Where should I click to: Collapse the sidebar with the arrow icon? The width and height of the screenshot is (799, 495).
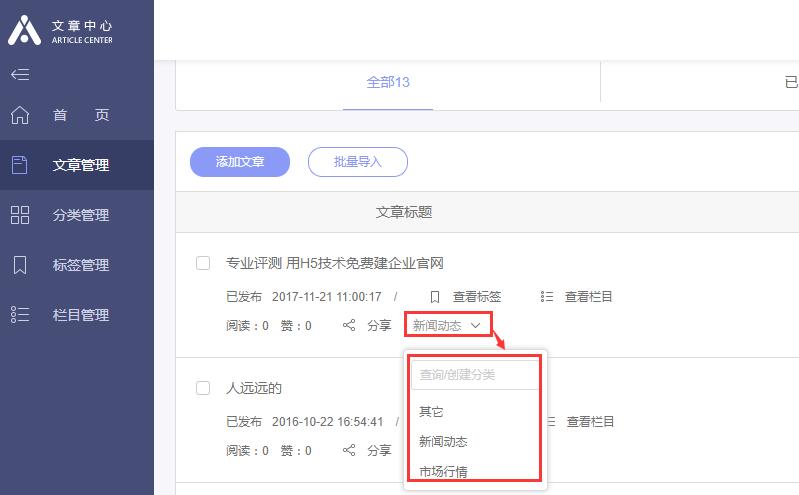point(20,74)
